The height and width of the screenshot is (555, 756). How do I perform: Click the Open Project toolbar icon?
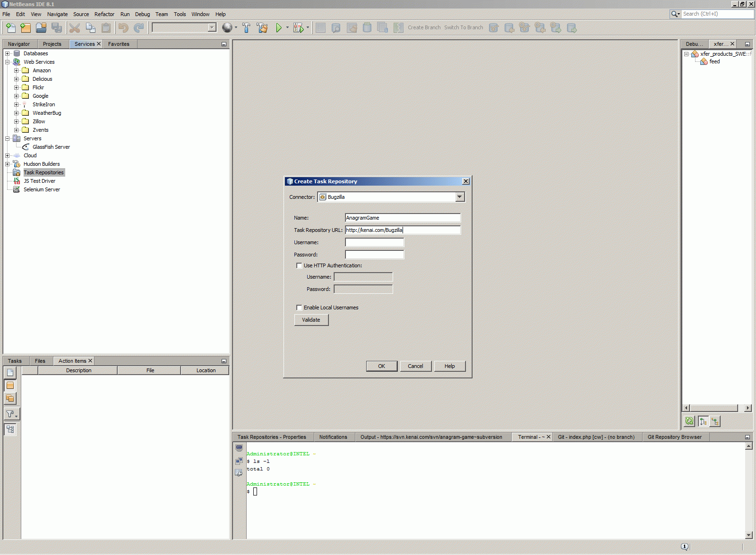(x=41, y=28)
